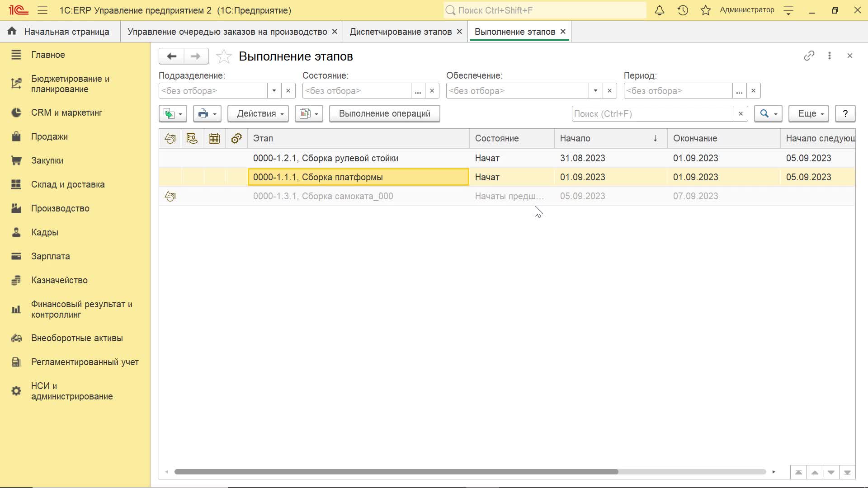Click the Закупки cart icon
The width and height of the screenshot is (868, 488).
[16, 160]
